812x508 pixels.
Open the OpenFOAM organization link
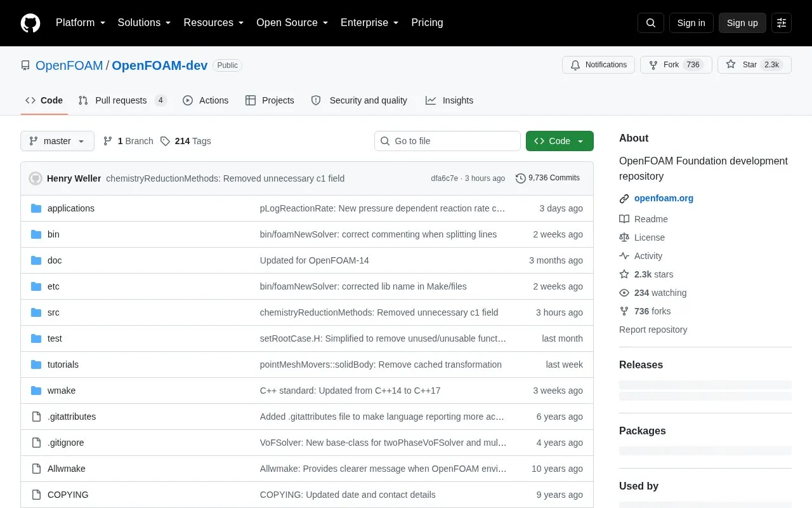[69, 65]
